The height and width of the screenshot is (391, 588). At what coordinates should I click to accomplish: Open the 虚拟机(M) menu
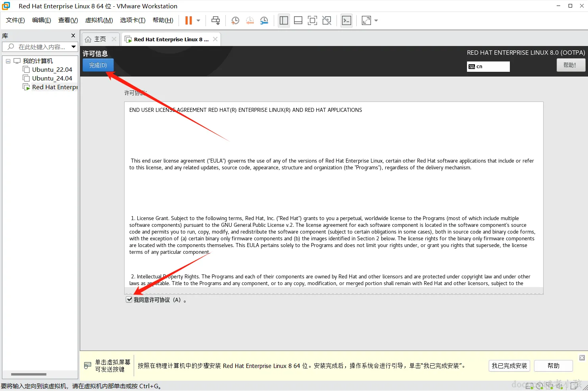coord(99,20)
